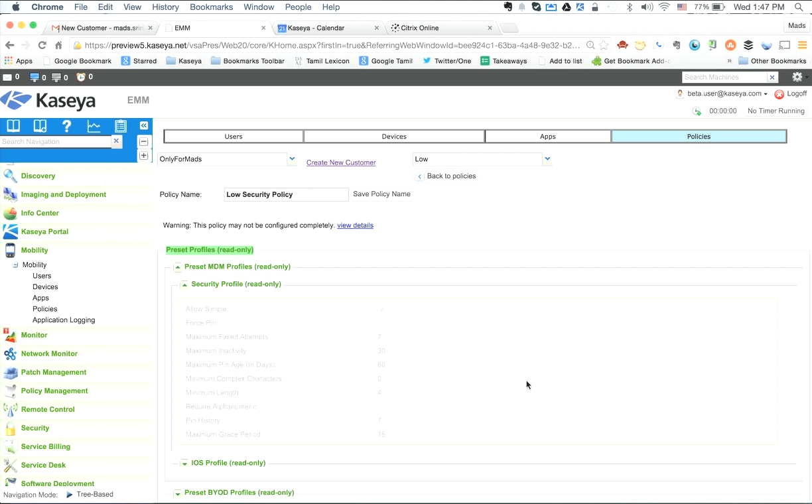Click the Tree-Based navigation mode
The width and height of the screenshot is (812, 504).
coord(95,495)
